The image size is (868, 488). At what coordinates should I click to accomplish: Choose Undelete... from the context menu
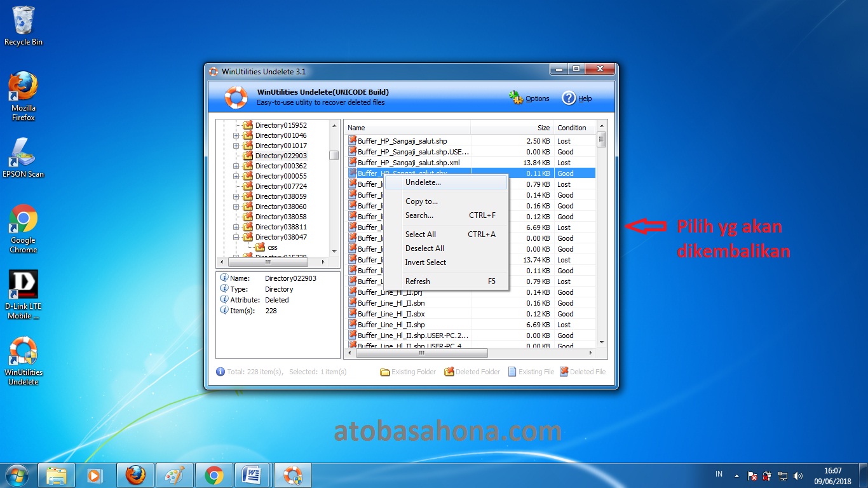click(x=446, y=182)
